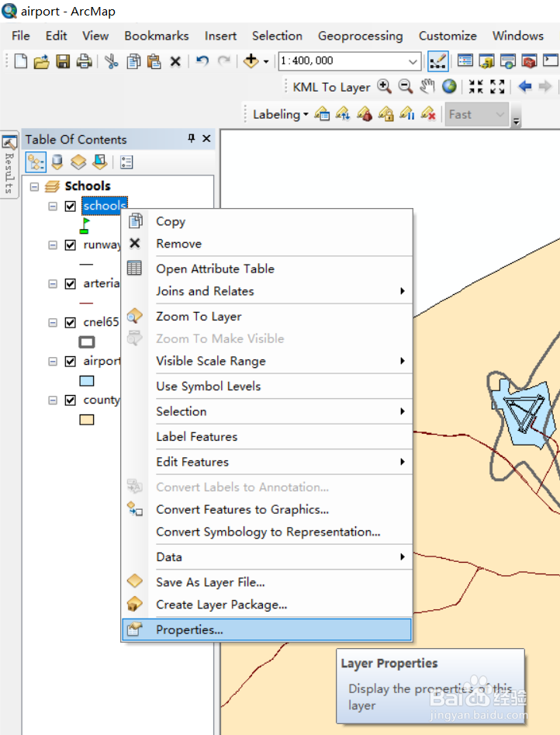The image size is (560, 735).
Task: Click the county layer tan symbol swatch
Action: [87, 420]
